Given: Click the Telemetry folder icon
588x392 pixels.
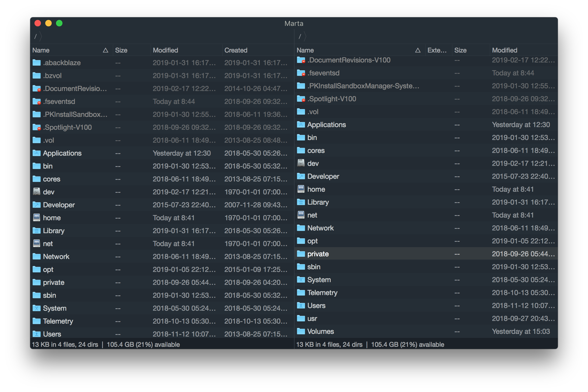Looking at the screenshot, I should click(x=36, y=321).
